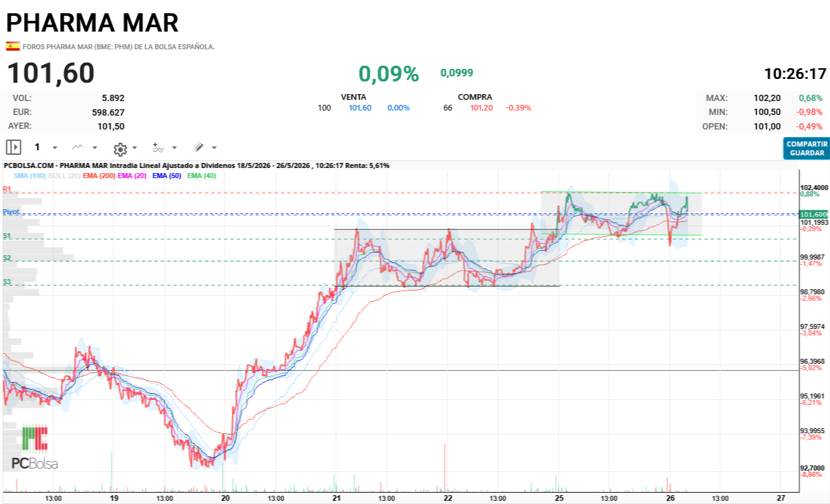
Task: Toggle the EMA (20) indicator legend
Action: click(132, 176)
